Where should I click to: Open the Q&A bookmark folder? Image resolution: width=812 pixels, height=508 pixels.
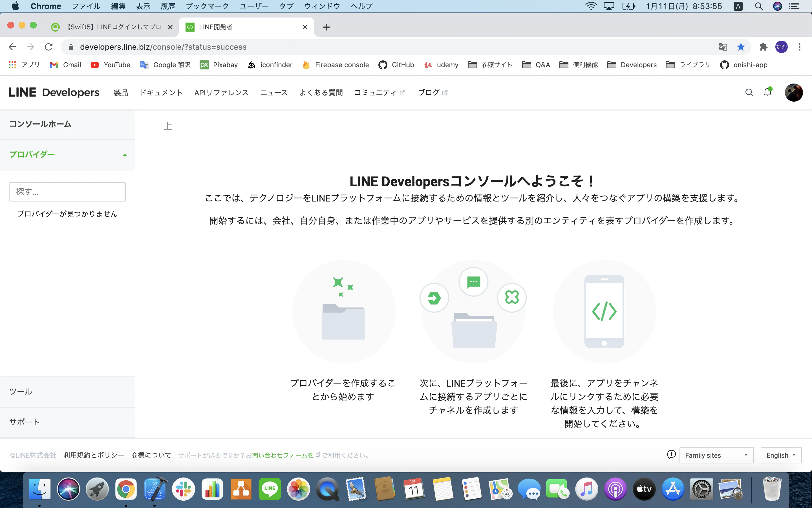pyautogui.click(x=536, y=65)
